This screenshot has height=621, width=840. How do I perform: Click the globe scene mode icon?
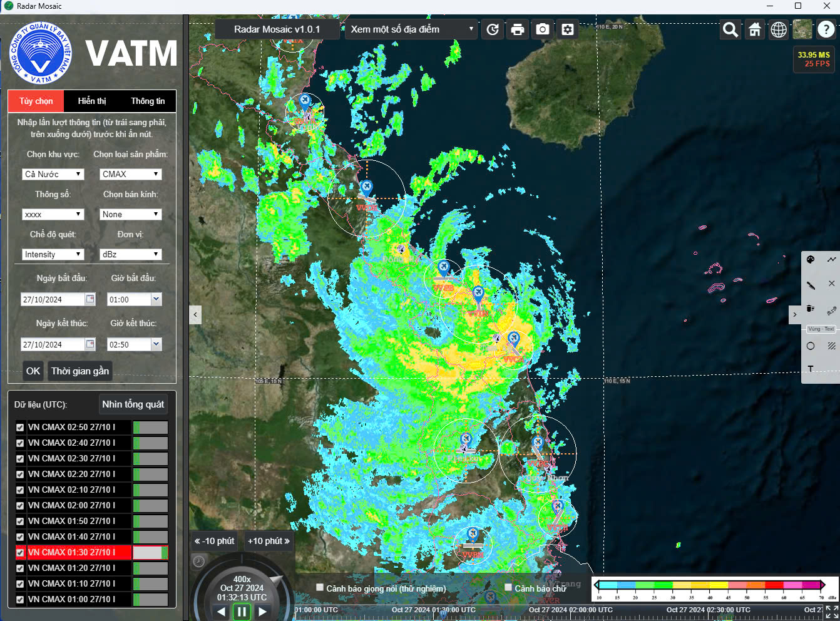tap(779, 29)
